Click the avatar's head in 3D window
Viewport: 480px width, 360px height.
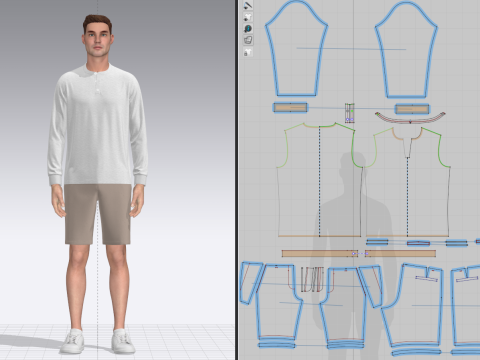(97, 37)
